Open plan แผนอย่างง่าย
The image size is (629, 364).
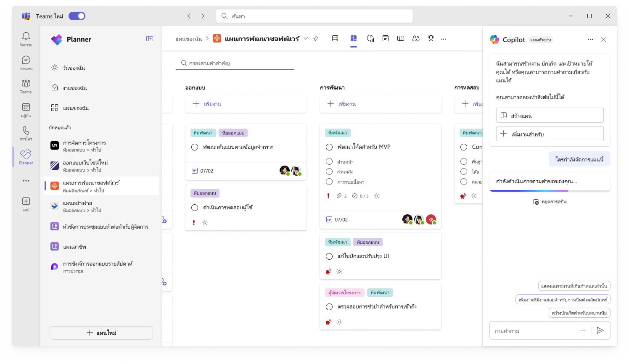[102, 206]
